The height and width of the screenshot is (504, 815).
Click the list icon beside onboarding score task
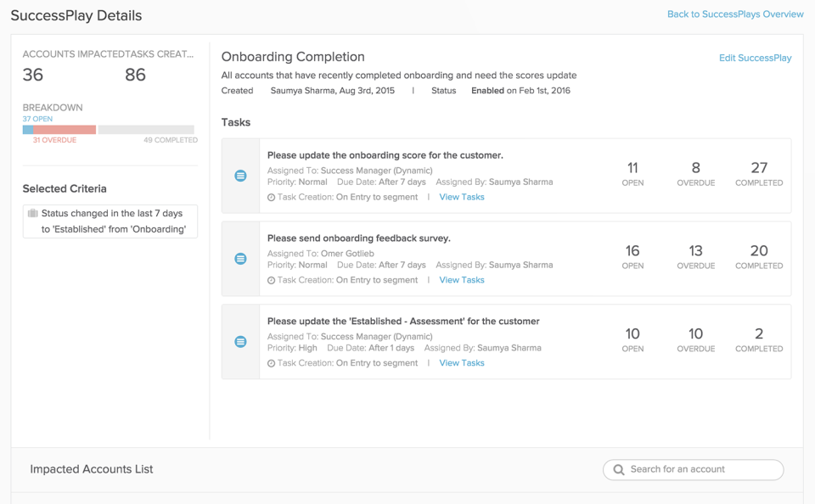[x=240, y=176]
